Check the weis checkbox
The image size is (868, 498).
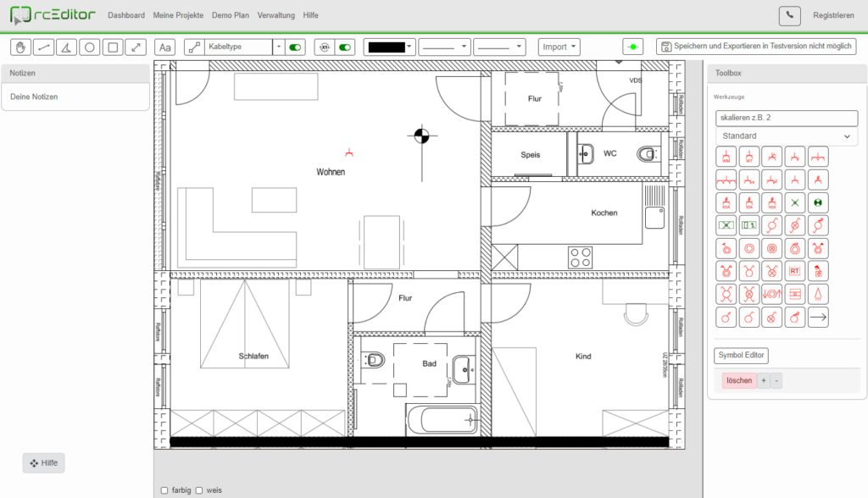click(199, 490)
